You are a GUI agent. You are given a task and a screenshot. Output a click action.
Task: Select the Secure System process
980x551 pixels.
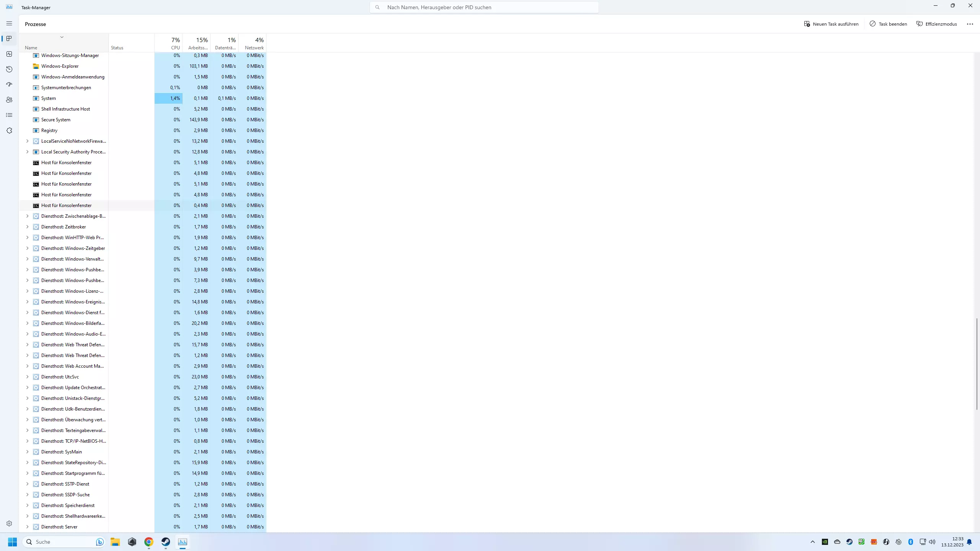click(x=143, y=120)
